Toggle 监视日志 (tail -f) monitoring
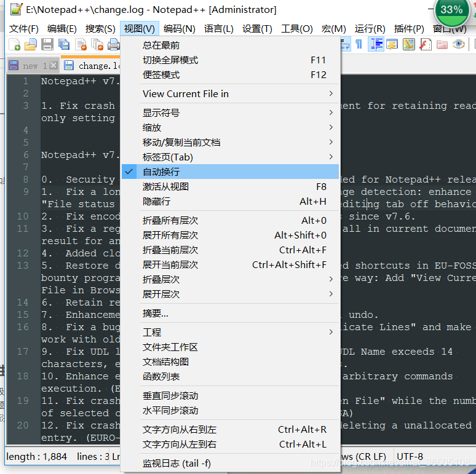Image resolution: width=476 pixels, height=474 pixels. pyautogui.click(x=230, y=464)
